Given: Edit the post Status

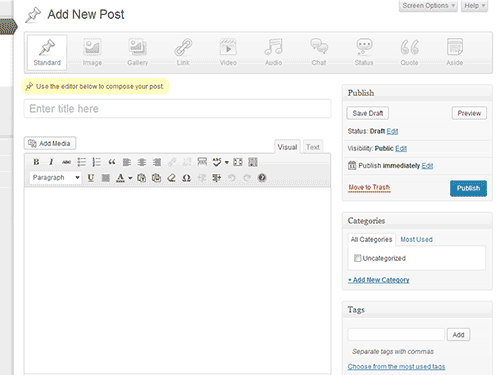Looking at the screenshot, I should 392,131.
